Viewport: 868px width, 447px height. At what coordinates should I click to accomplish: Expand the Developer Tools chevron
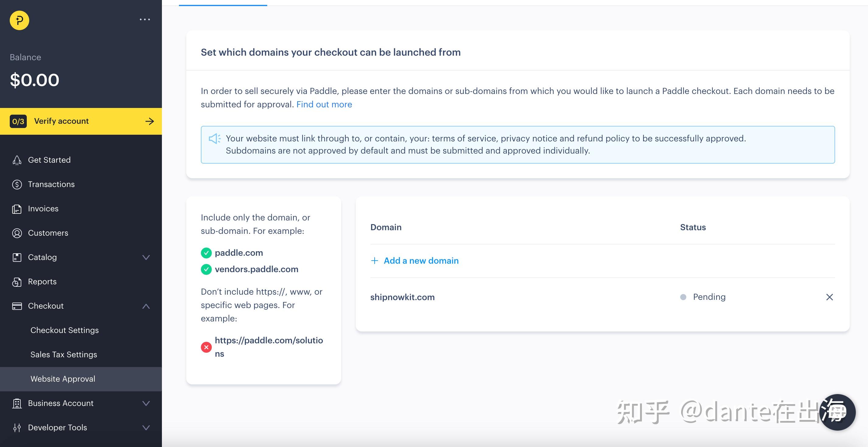coord(146,428)
